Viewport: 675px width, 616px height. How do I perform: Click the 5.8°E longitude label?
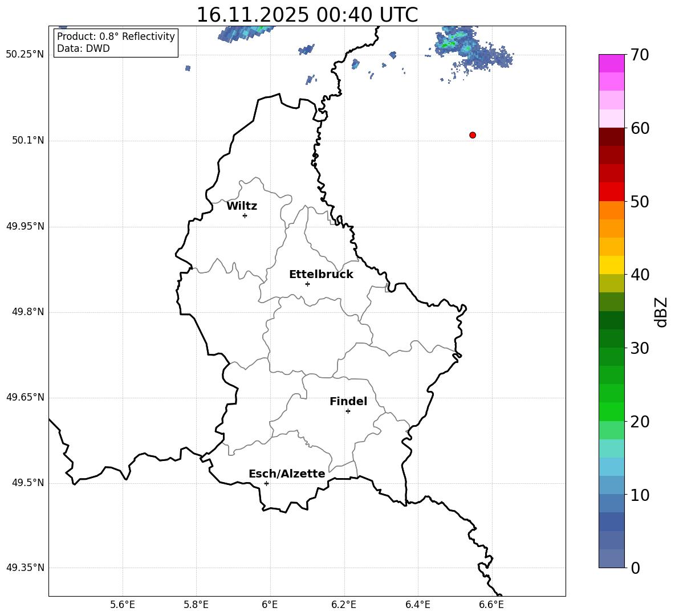pyautogui.click(x=196, y=605)
